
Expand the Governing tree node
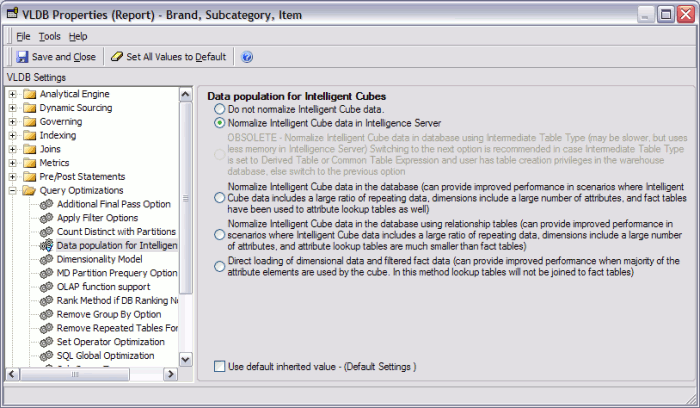click(12, 121)
